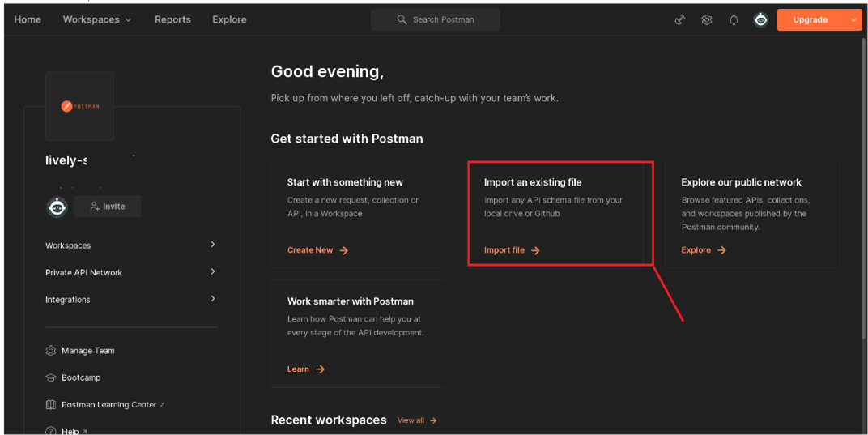
Task: Click the Invite button
Action: pos(108,206)
